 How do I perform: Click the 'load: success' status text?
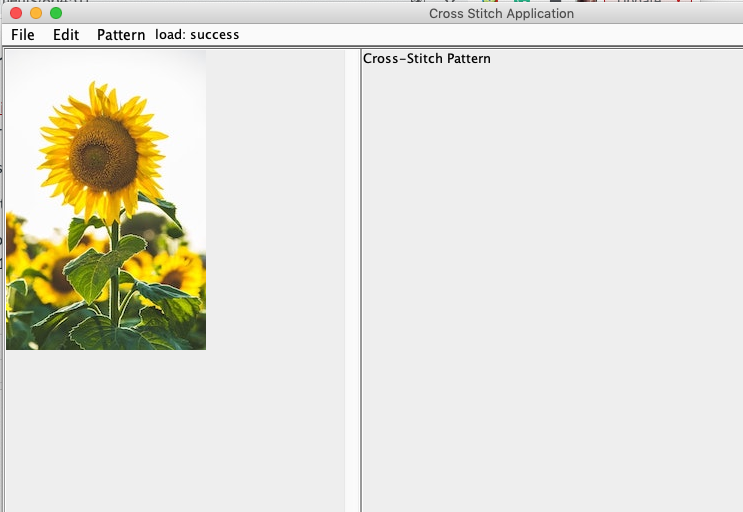tap(197, 35)
